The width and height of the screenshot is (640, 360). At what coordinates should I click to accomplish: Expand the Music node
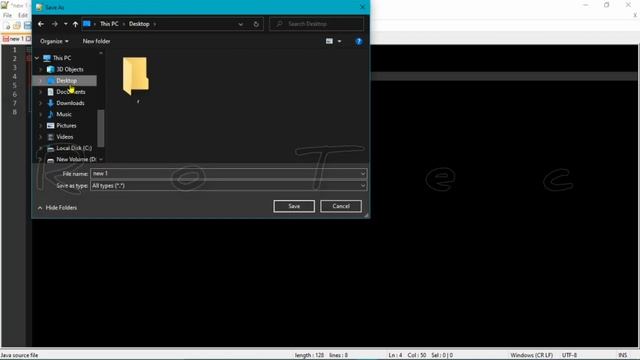40,114
